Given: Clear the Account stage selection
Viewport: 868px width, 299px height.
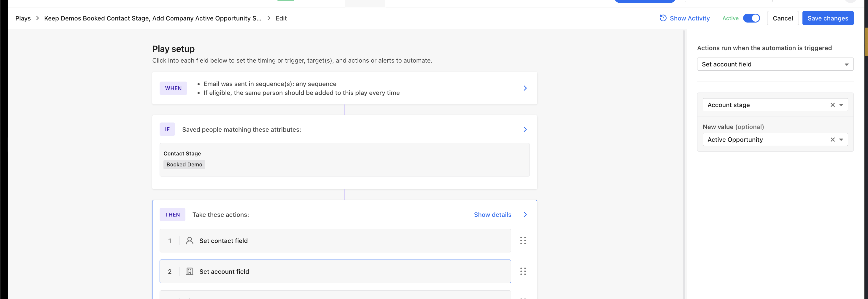Looking at the screenshot, I should tap(833, 105).
